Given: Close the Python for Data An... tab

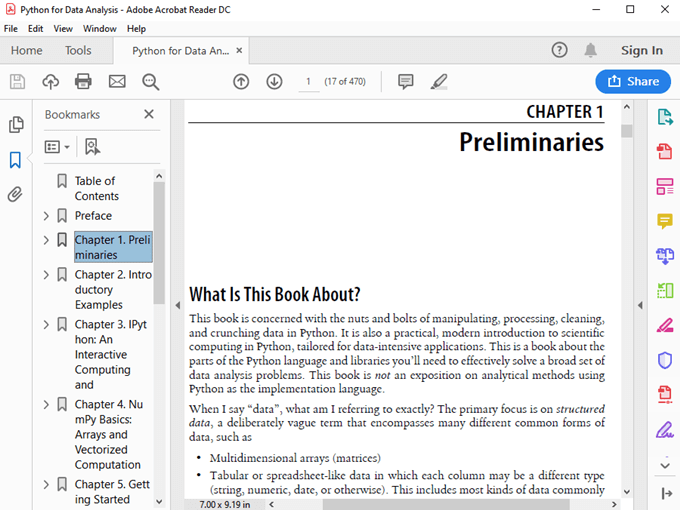Looking at the screenshot, I should pyautogui.click(x=239, y=50).
